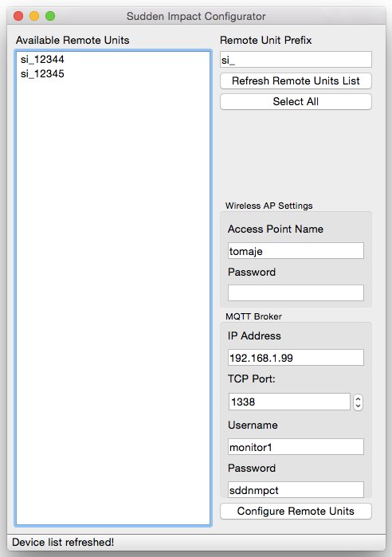Refresh Remote Units List

coord(296,81)
